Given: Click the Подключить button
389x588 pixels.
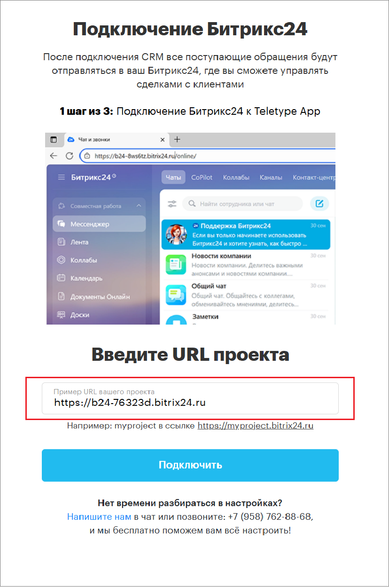Looking at the screenshot, I should coord(190,465).
